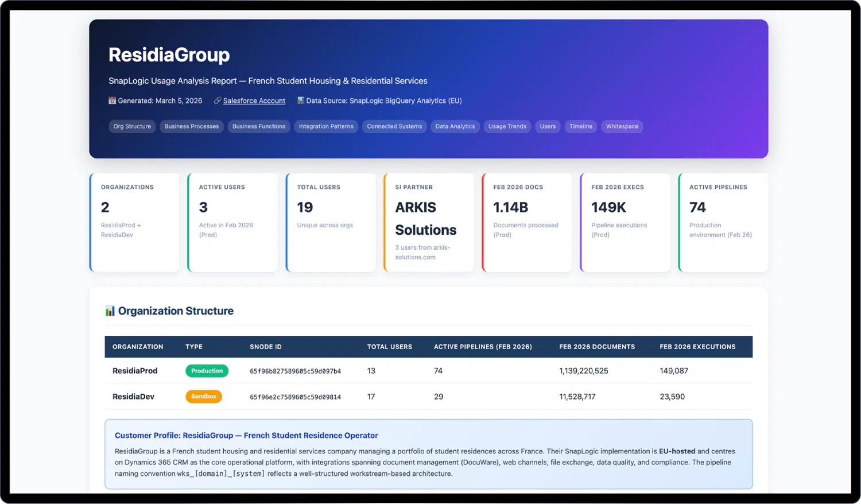Click "Documents processed (Prod)" caption
This screenshot has height=504, width=861.
click(526, 230)
